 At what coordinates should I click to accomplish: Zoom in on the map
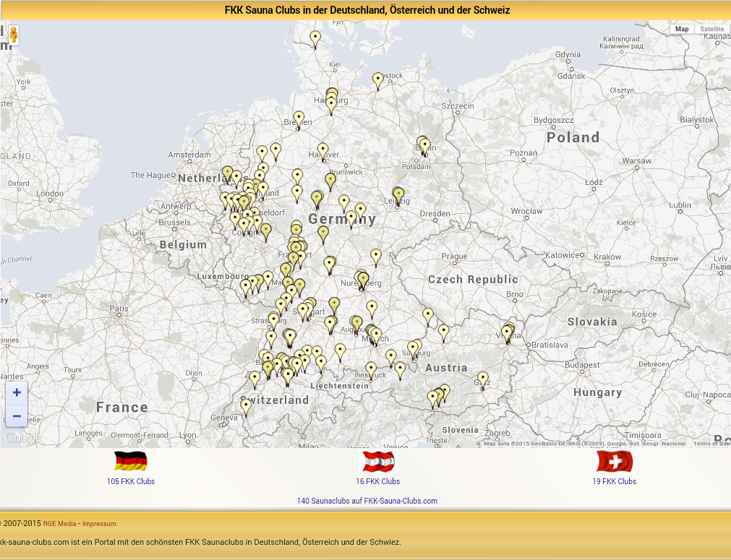click(x=17, y=392)
